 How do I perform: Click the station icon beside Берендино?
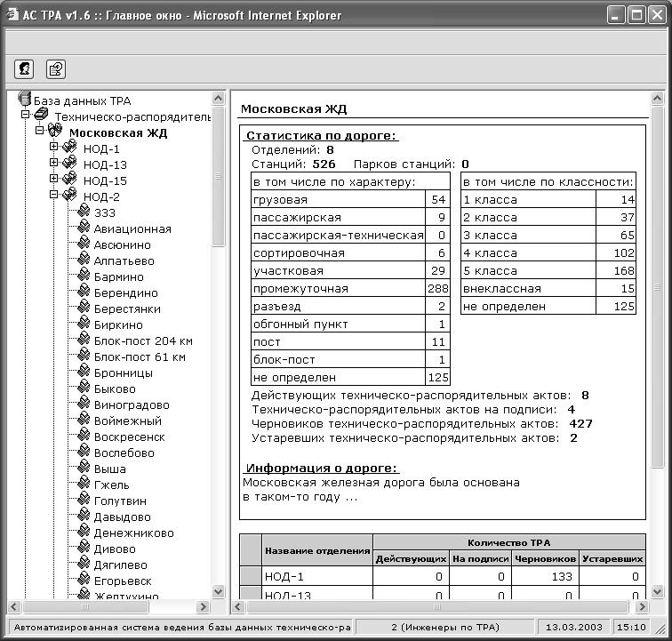pos(84,291)
